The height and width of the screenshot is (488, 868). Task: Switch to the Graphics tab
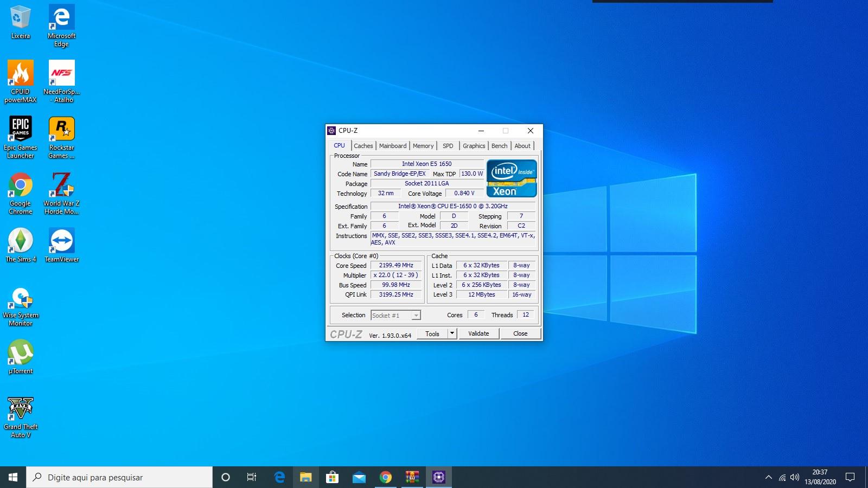pyautogui.click(x=474, y=146)
